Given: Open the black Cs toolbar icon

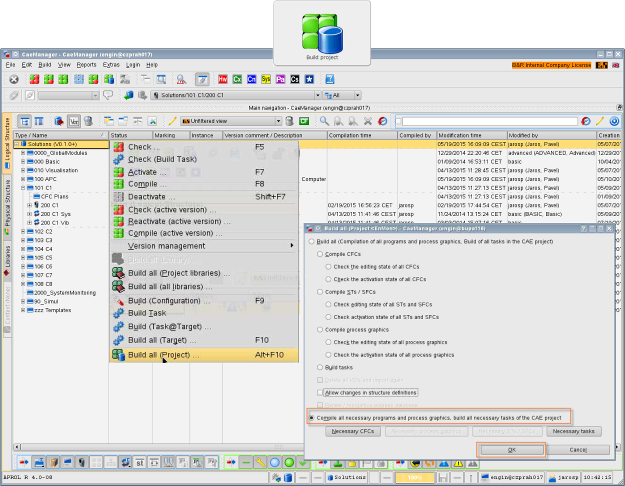Looking at the screenshot, I should (x=295, y=79).
